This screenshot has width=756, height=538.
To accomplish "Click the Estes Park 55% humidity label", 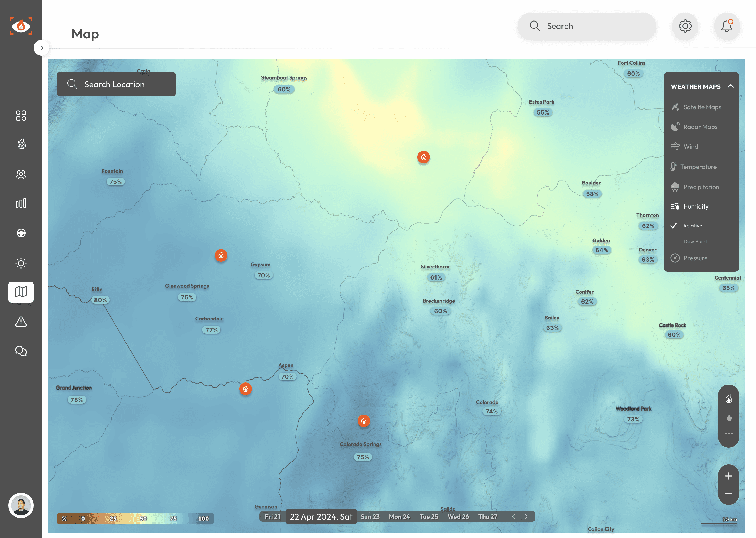I will (x=543, y=112).
